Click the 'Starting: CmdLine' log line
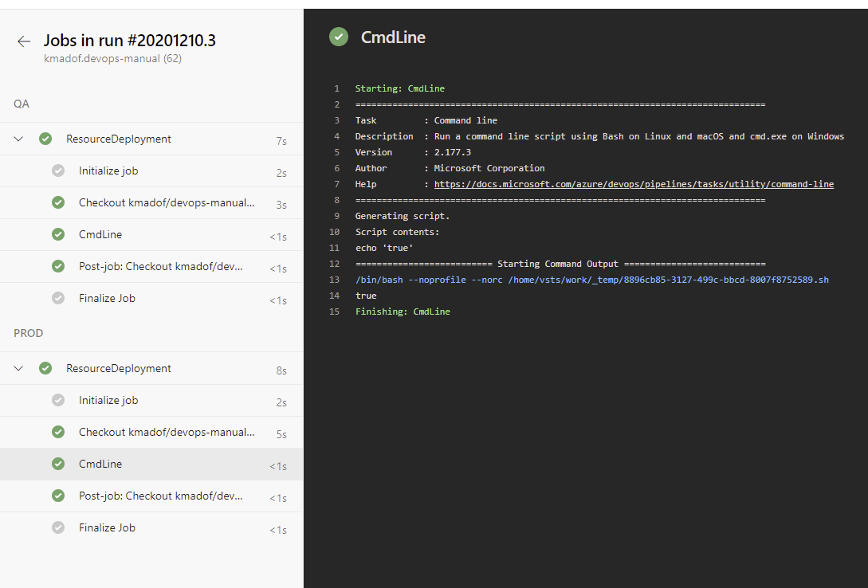The width and height of the screenshot is (868, 588). click(x=399, y=88)
